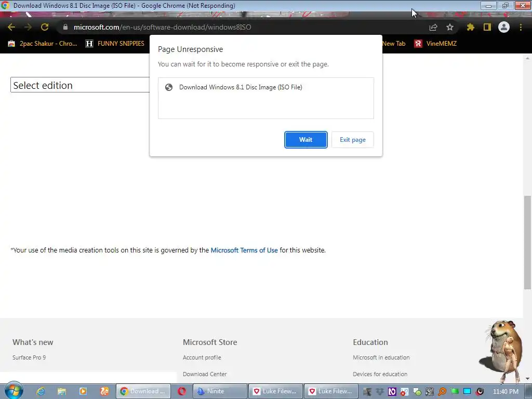Click the scrollbar down arrow

pyautogui.click(x=527, y=378)
